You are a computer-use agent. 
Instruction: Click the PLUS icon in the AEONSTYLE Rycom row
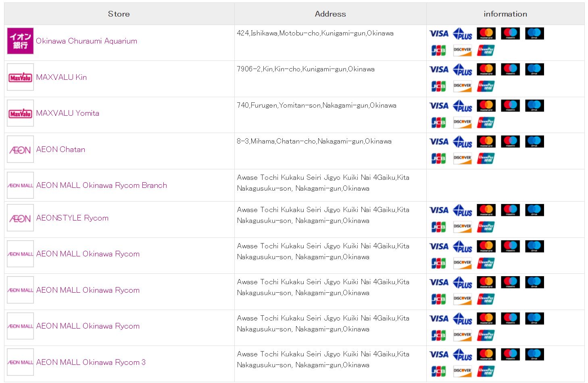pyautogui.click(x=463, y=210)
